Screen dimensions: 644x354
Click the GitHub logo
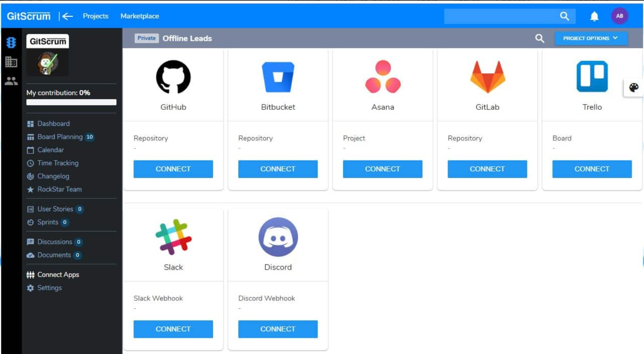point(173,77)
